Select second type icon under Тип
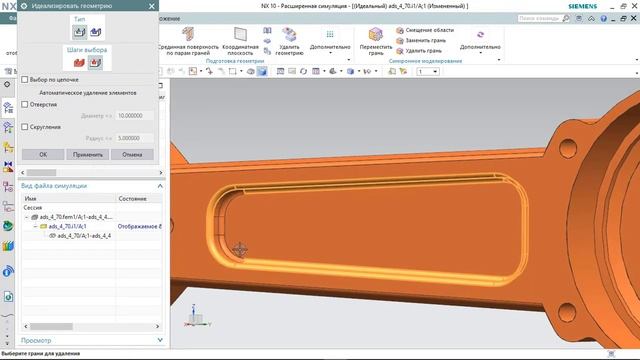This screenshot has height=360, width=640. coord(96,32)
